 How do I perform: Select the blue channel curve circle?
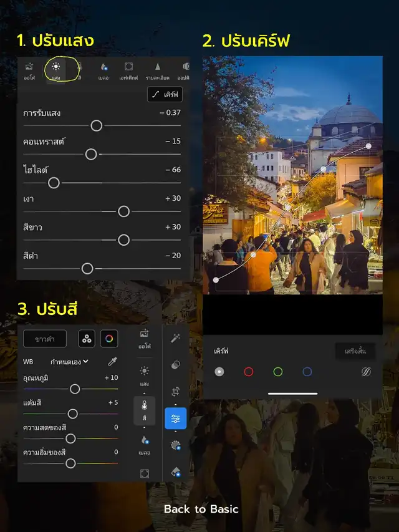pos(307,372)
